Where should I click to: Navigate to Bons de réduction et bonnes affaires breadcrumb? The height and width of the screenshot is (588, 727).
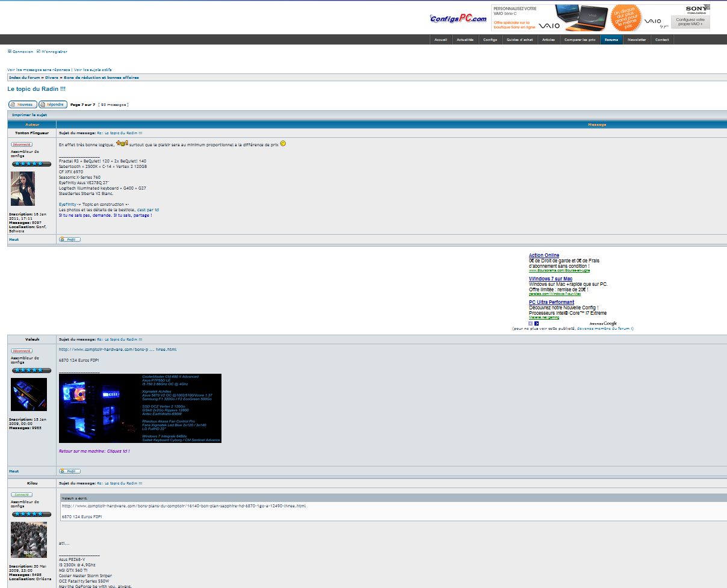point(101,78)
